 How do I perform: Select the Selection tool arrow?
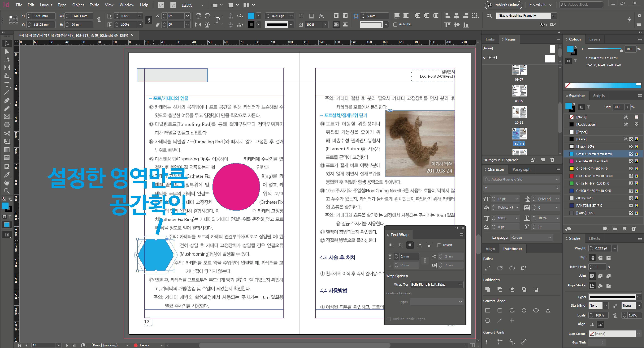(x=7, y=43)
